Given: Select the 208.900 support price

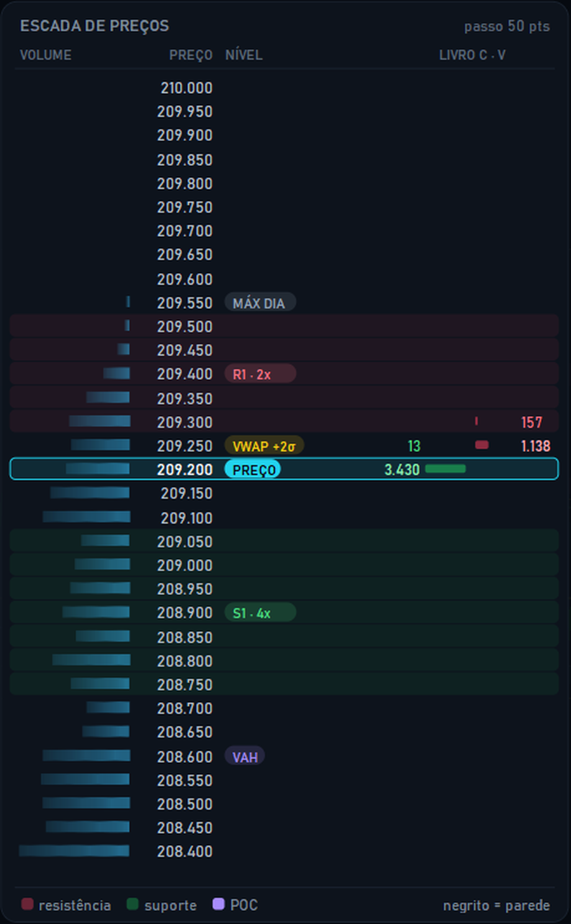Looking at the screenshot, I should 185,613.
